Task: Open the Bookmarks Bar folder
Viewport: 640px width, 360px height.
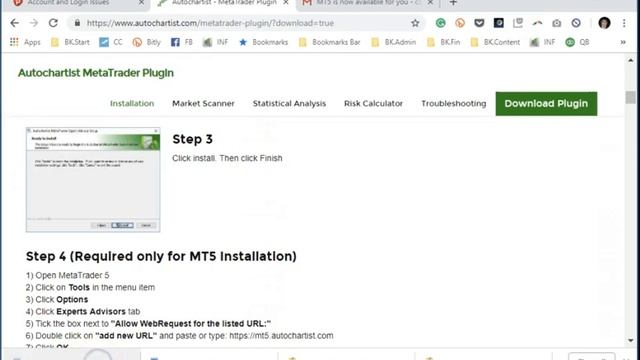Action: click(329, 42)
